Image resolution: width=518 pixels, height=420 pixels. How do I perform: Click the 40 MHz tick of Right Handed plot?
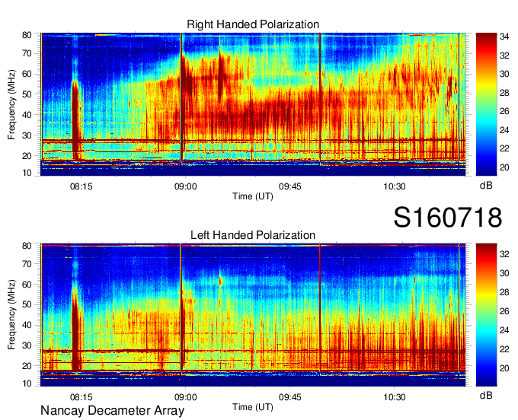click(27, 115)
